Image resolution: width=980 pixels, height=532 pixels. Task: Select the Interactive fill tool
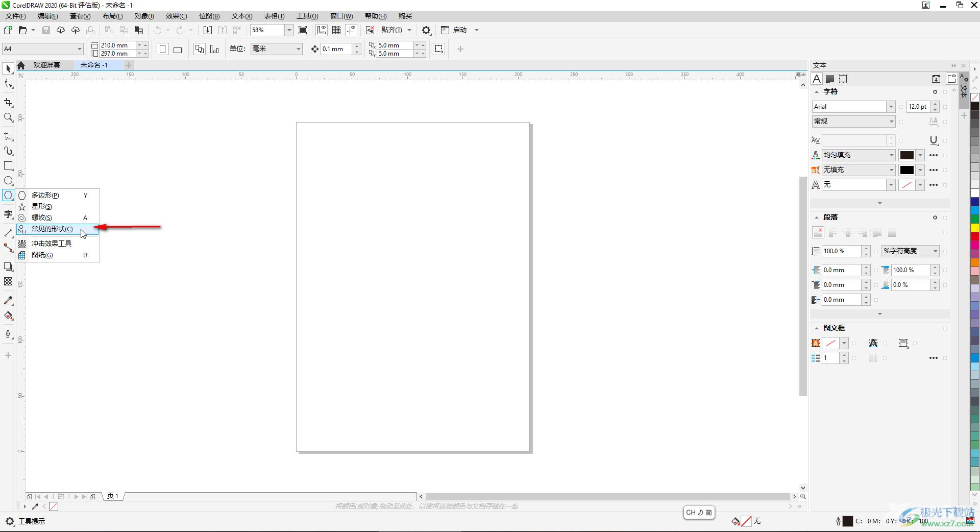(x=8, y=316)
